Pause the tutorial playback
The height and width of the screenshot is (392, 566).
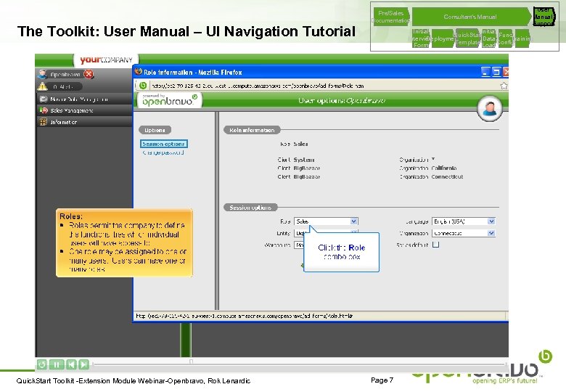pos(57,364)
